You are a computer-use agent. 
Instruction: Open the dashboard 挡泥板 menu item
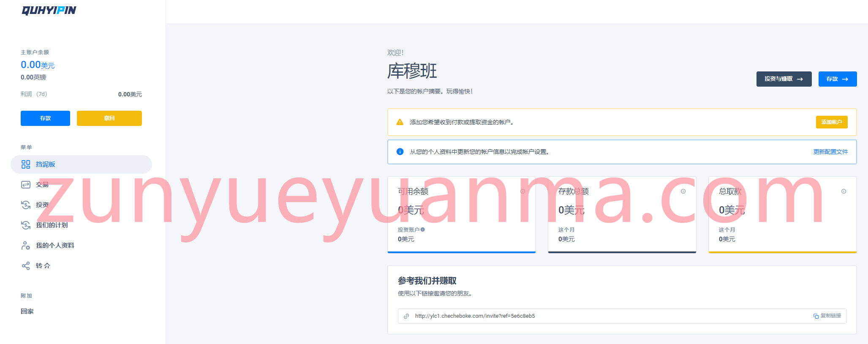point(81,164)
